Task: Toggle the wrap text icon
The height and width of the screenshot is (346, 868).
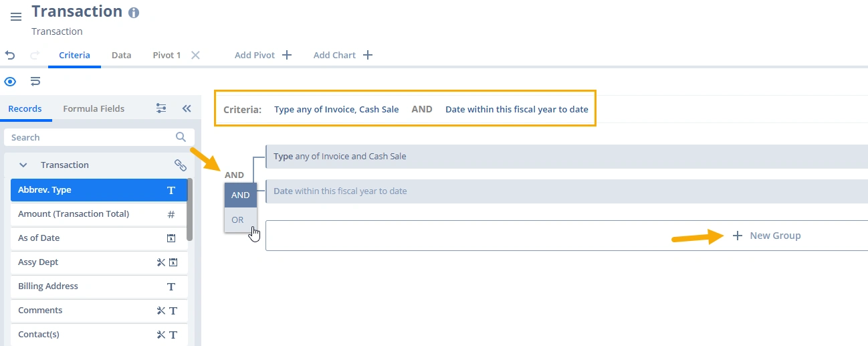Action: click(35, 82)
